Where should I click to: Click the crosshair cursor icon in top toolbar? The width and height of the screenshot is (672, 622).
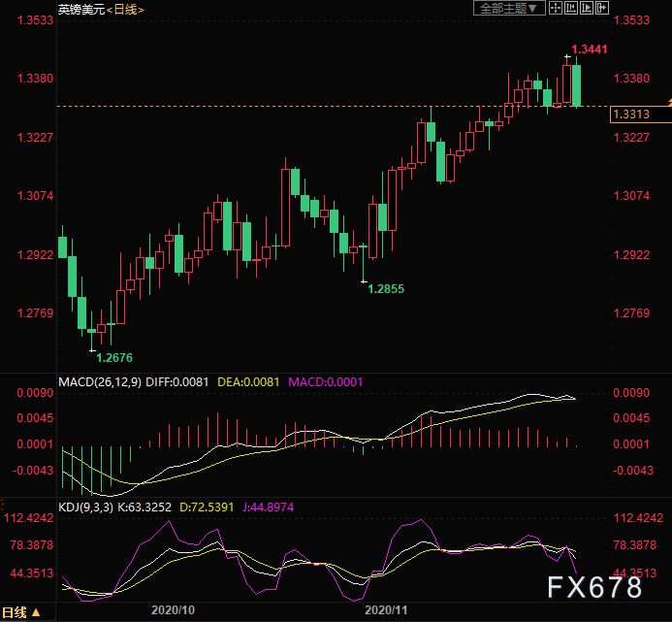tap(555, 9)
